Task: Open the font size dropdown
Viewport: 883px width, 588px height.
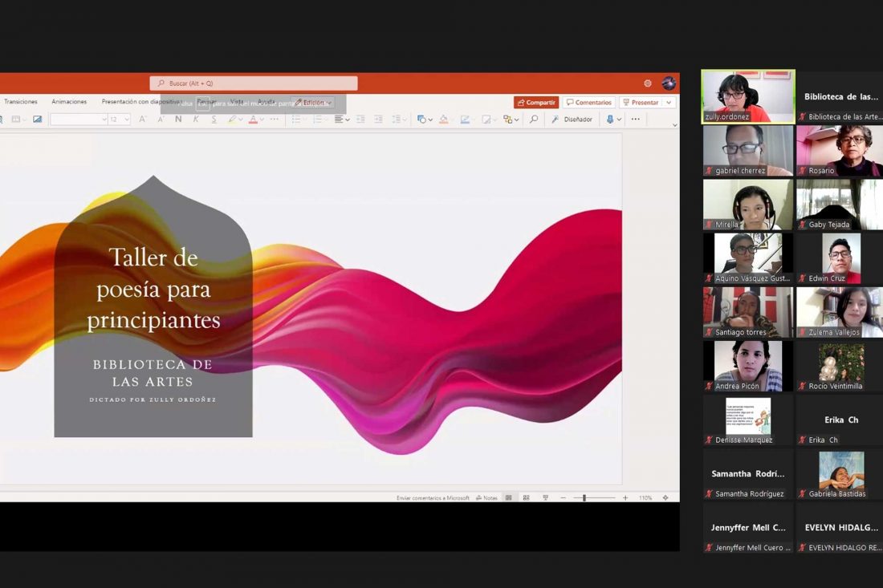Action: click(x=120, y=119)
